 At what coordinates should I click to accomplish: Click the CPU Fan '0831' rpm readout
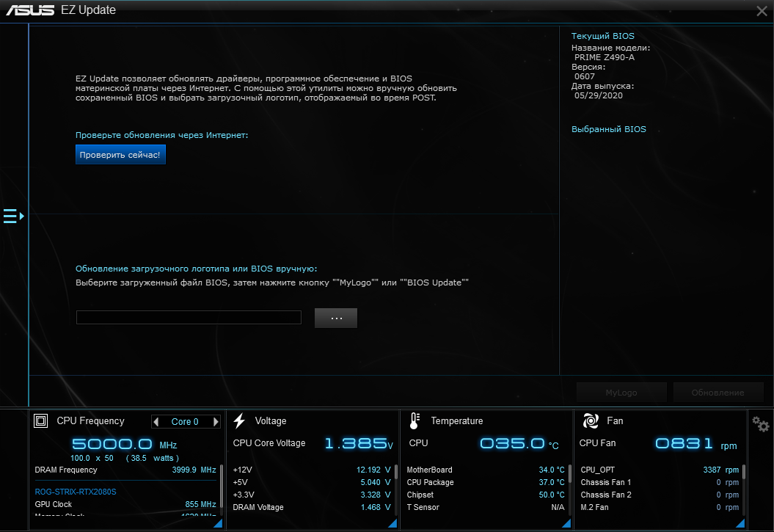[x=684, y=443]
